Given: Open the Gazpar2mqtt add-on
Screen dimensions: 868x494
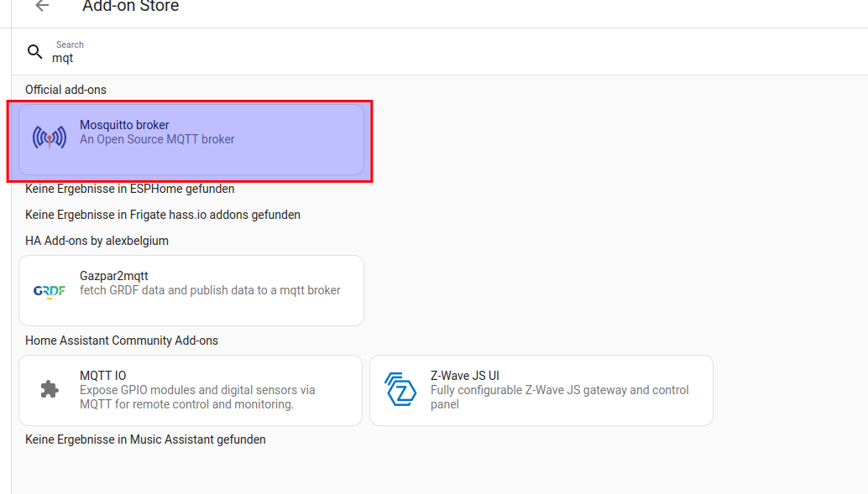Looking at the screenshot, I should 114,276.
